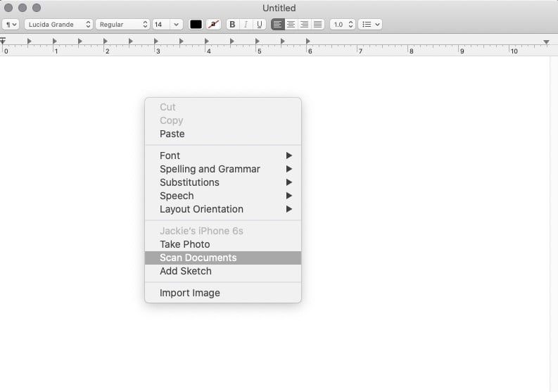
Task: Choose Take Photo in the context menu
Action: (x=185, y=244)
